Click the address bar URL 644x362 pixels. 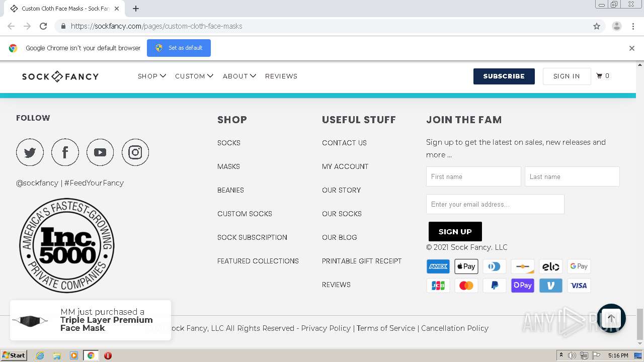pyautogui.click(x=156, y=26)
